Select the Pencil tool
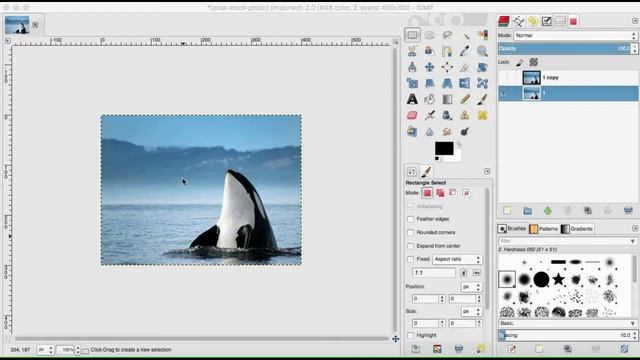Image resolution: width=640 pixels, height=360 pixels. coord(465,99)
